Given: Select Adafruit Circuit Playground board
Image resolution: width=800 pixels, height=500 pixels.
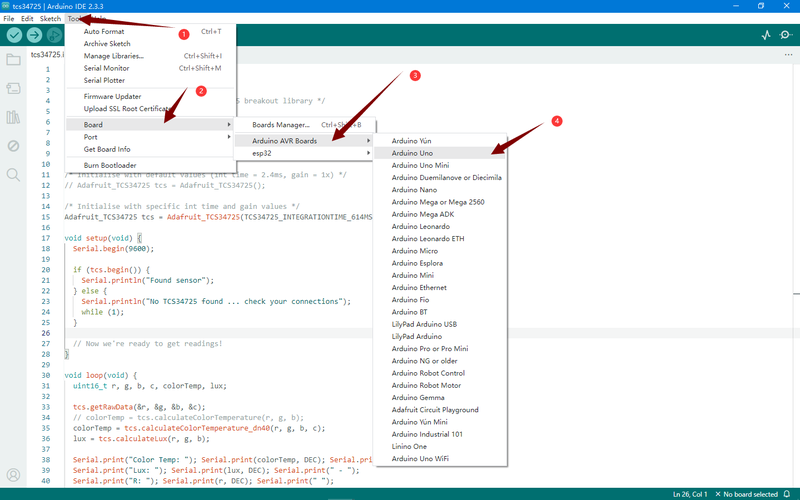Looking at the screenshot, I should tap(440, 410).
